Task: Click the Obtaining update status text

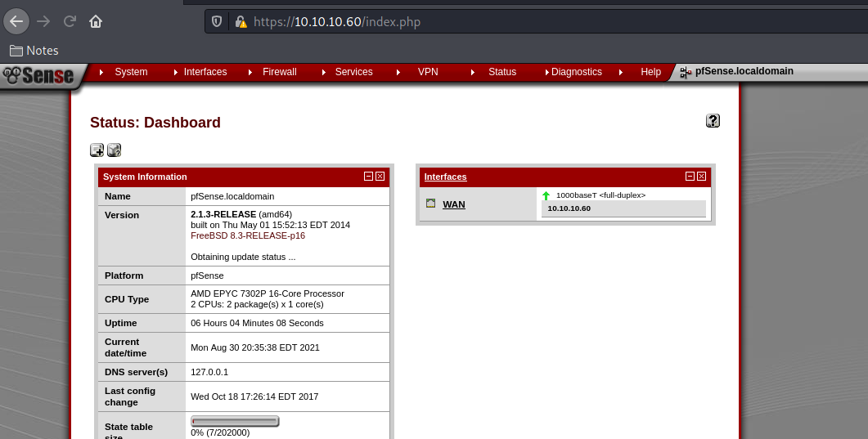Action: point(243,257)
